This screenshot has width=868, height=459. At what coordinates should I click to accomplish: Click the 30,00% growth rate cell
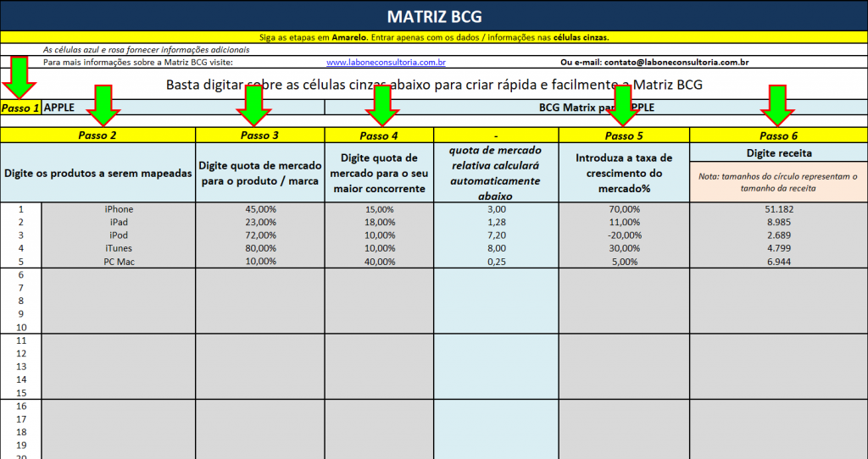point(625,248)
